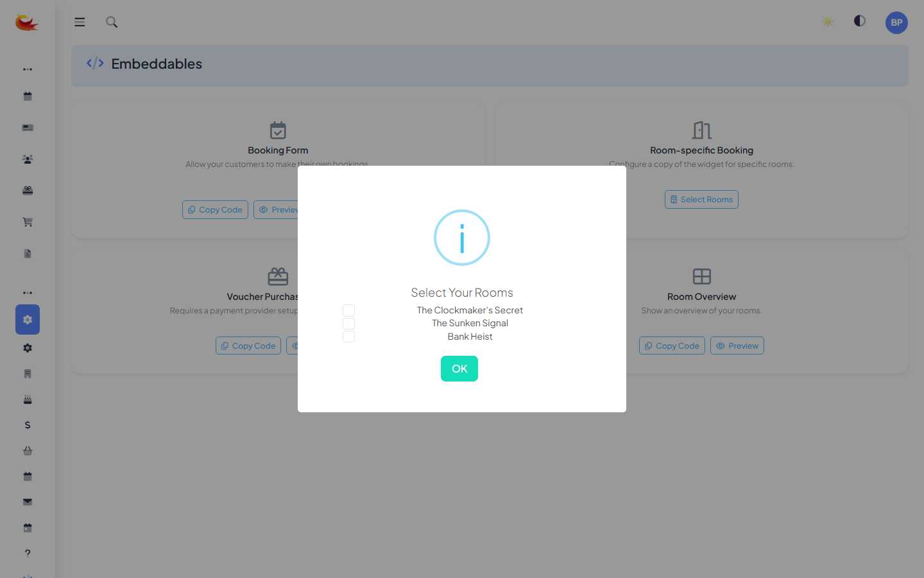
Task: Toggle the contrast half-circle icon
Action: [860, 21]
